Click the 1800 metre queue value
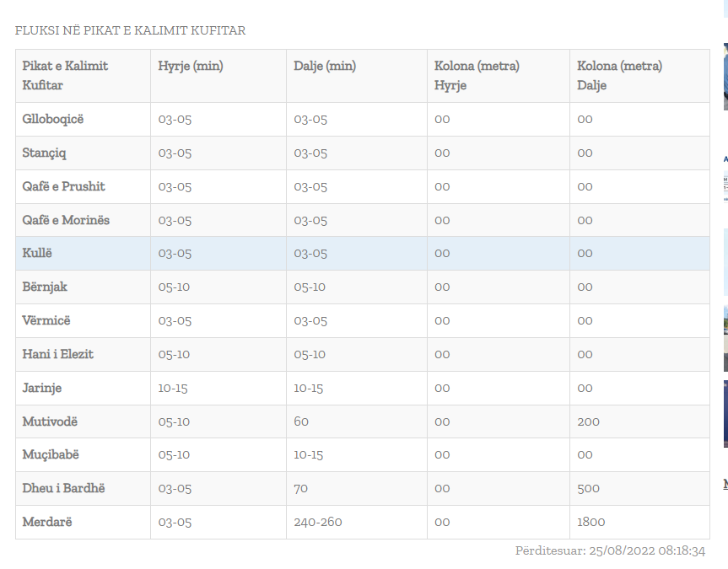The width and height of the screenshot is (728, 569). (591, 522)
